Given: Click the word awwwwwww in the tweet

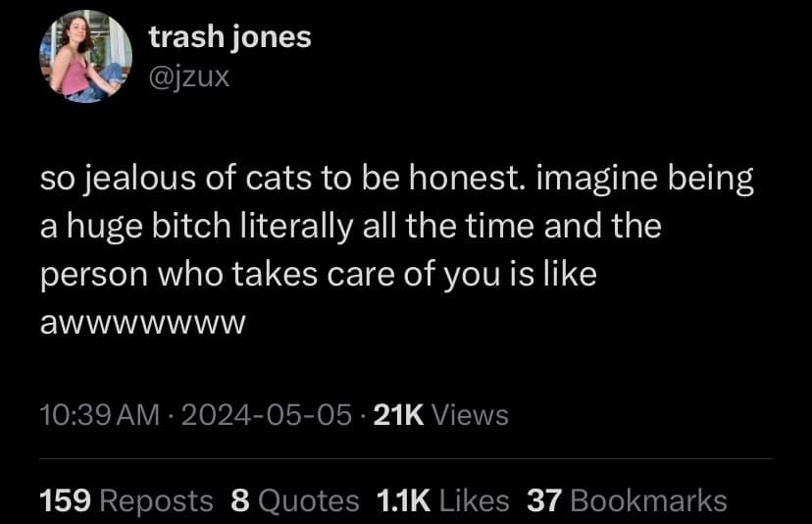Looking at the screenshot, I should 142,321.
